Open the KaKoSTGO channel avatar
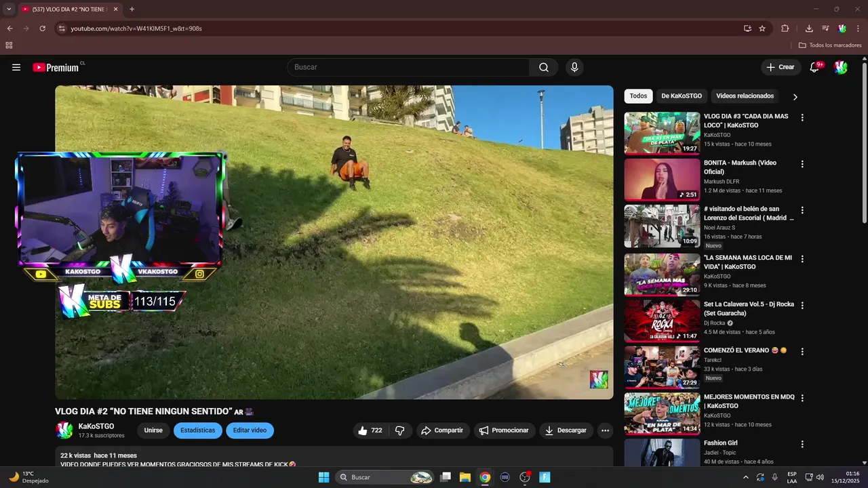Image resolution: width=868 pixels, height=488 pixels. [64, 430]
